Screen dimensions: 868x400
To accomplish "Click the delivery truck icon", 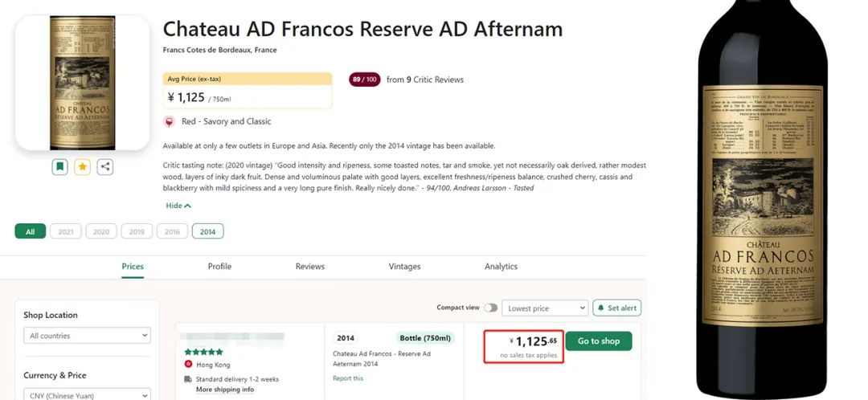I will pos(188,379).
